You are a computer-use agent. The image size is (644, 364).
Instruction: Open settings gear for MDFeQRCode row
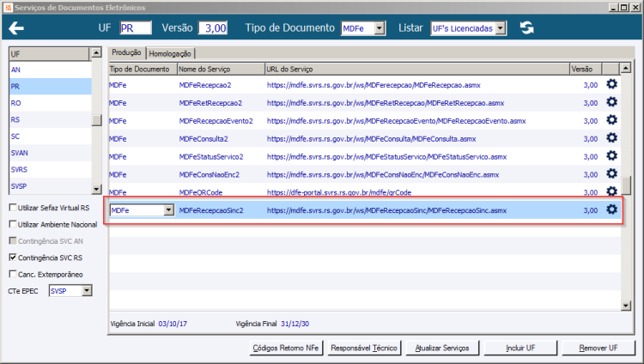(x=611, y=191)
